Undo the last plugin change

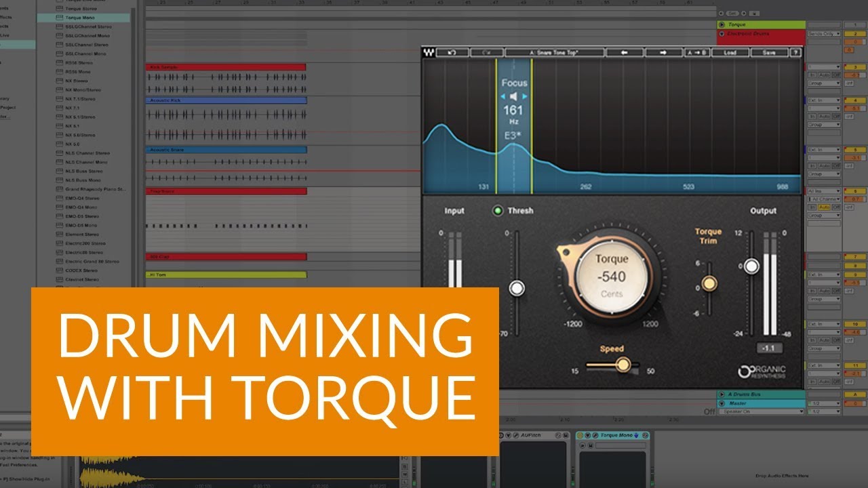452,52
